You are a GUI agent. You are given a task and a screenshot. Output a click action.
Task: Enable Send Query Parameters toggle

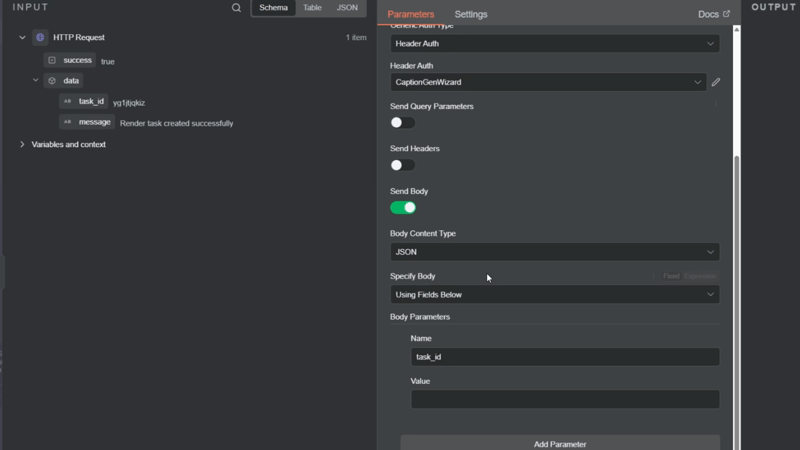point(403,122)
